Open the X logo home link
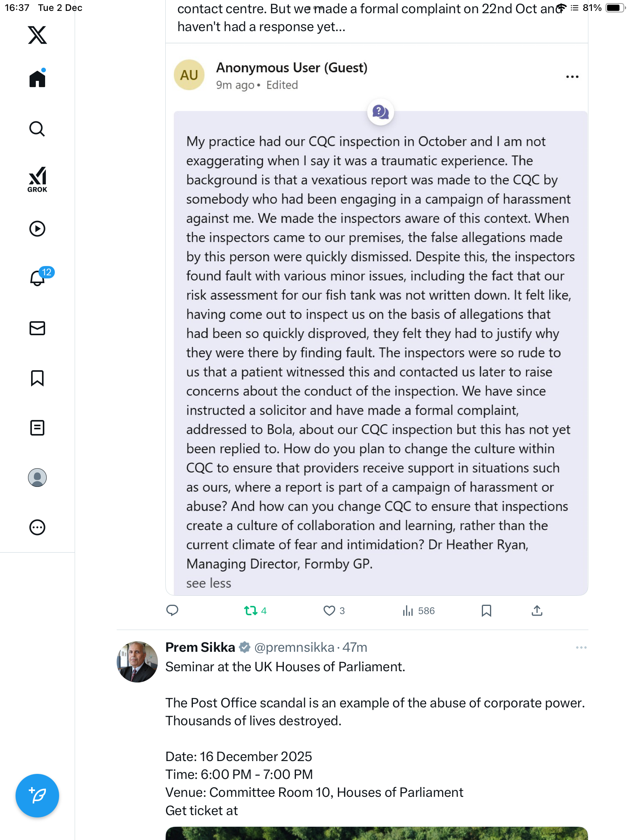This screenshot has height=840, width=630. (x=37, y=35)
